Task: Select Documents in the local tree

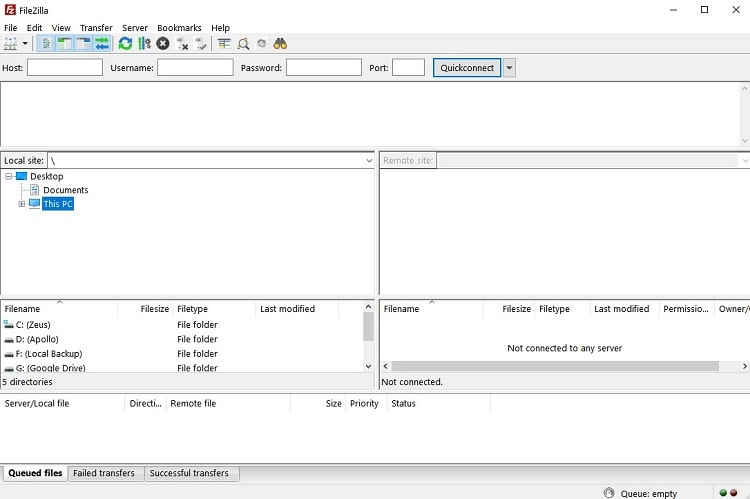Action: pyautogui.click(x=66, y=190)
